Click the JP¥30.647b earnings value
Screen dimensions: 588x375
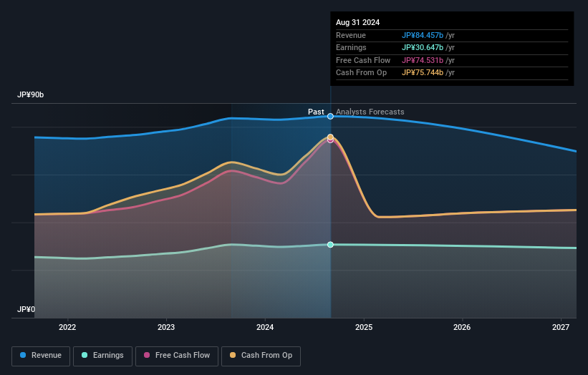[423, 47]
